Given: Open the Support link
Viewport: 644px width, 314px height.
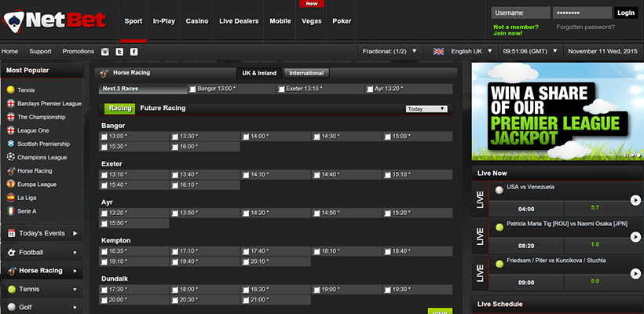Looking at the screenshot, I should pyautogui.click(x=40, y=51).
